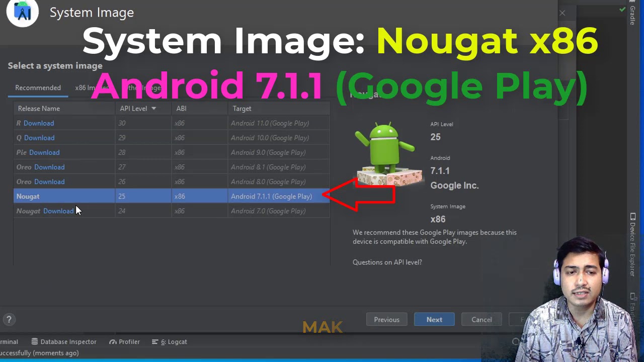Image resolution: width=644 pixels, height=362 pixels.
Task: Open the help question mark icon
Action: [x=9, y=319]
